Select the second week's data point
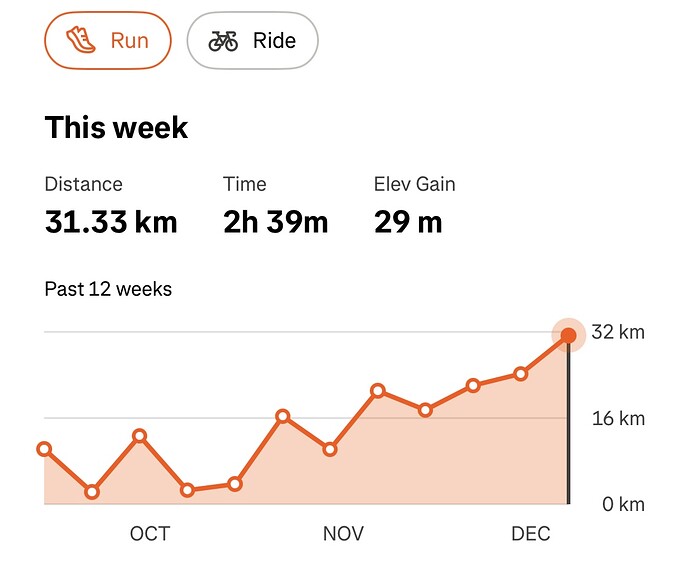690x564 pixels. pos(92,492)
